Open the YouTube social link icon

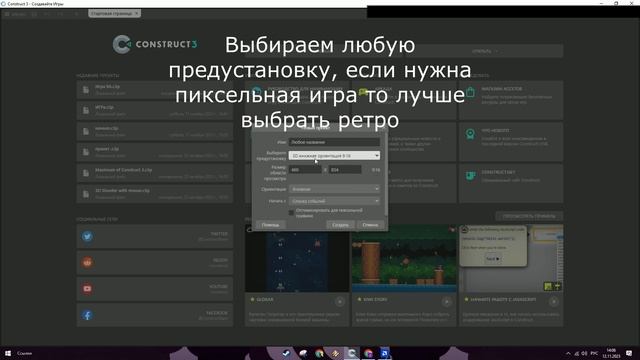(87, 289)
